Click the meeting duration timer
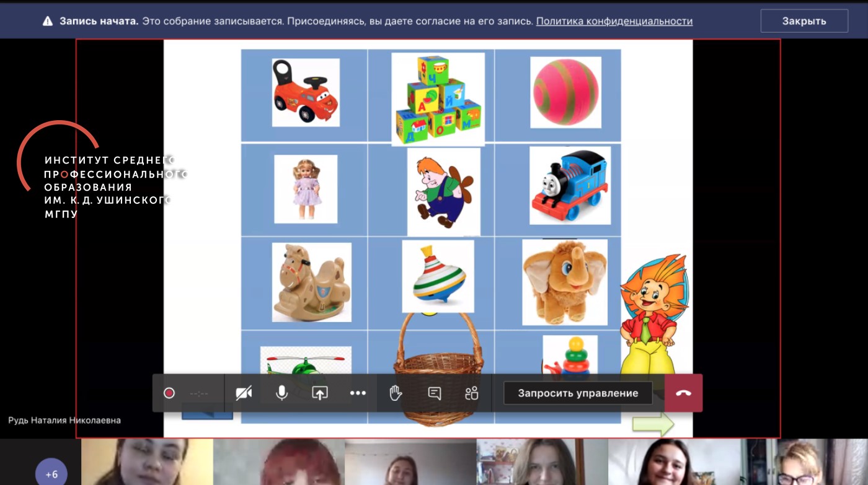868x485 pixels. [199, 393]
